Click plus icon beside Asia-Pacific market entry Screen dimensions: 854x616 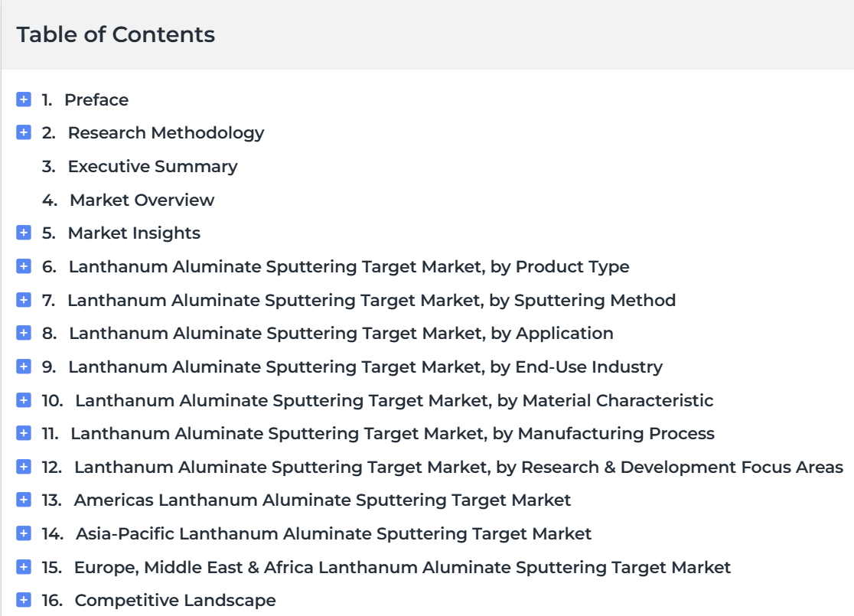pyautogui.click(x=24, y=533)
